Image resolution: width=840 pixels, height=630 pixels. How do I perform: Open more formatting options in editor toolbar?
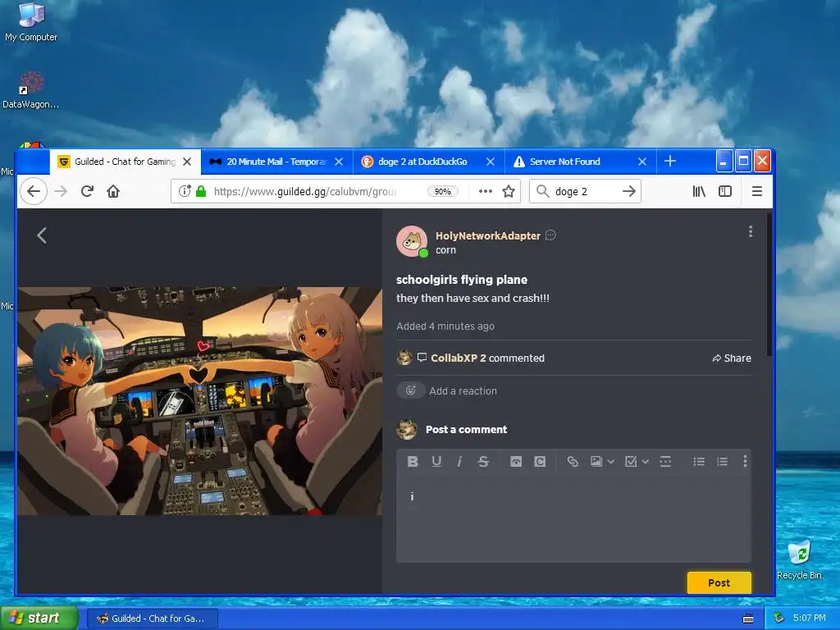(745, 461)
